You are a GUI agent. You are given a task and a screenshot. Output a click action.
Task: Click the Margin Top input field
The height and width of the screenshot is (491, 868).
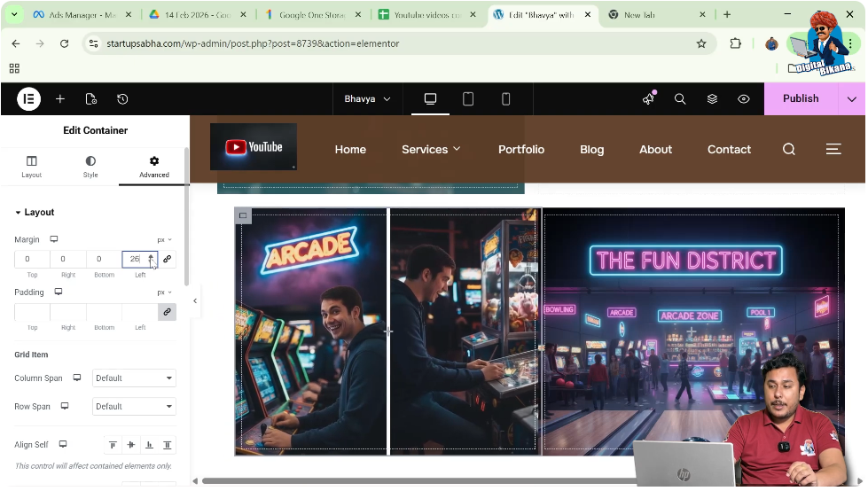pos(32,259)
